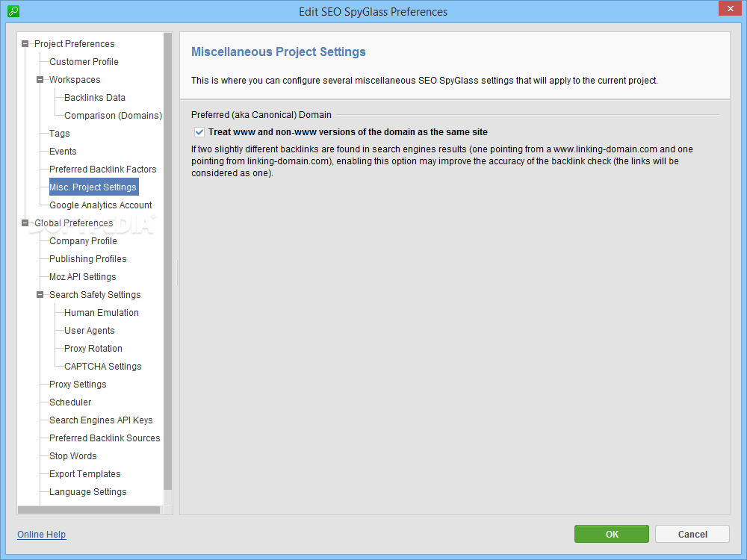This screenshot has height=560, width=747.
Task: Open Backlinks Data workspace settings
Action: pyautogui.click(x=95, y=98)
